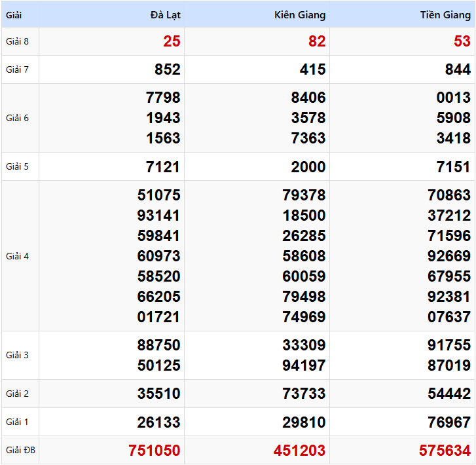
Task: Click number 60973 in Giải 4
Action: (x=158, y=256)
